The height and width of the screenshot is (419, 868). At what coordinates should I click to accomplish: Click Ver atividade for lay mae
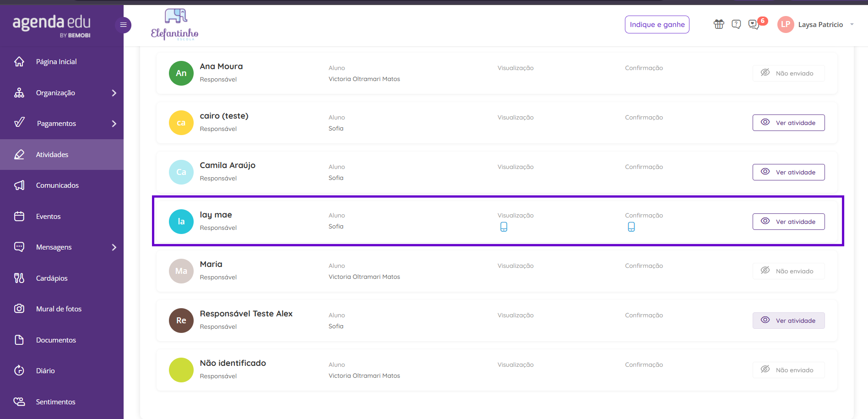788,222
